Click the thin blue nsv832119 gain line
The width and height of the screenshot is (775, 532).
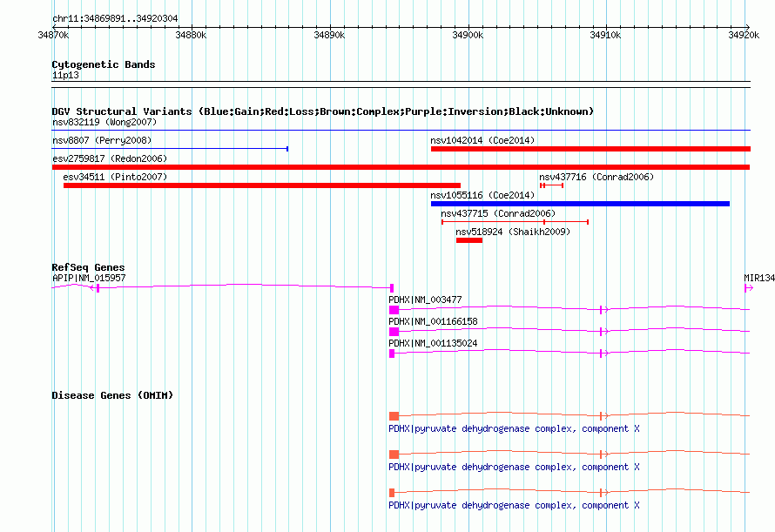[x=401, y=131]
